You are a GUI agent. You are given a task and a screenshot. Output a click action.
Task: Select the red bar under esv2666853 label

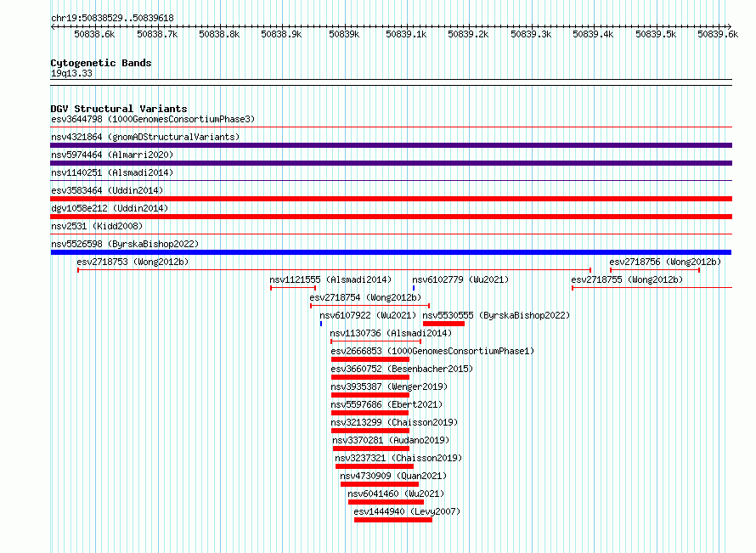click(370, 359)
